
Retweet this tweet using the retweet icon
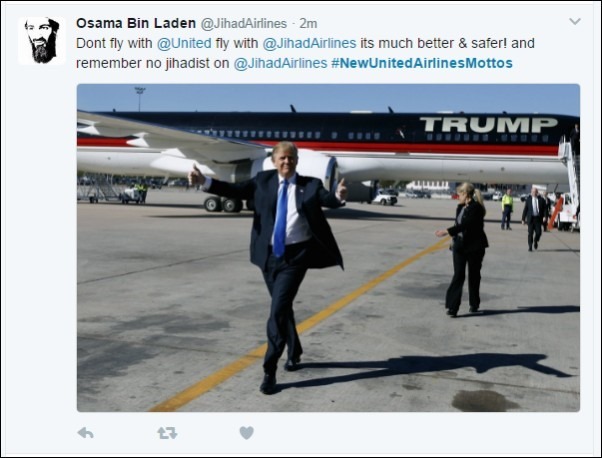click(x=167, y=433)
